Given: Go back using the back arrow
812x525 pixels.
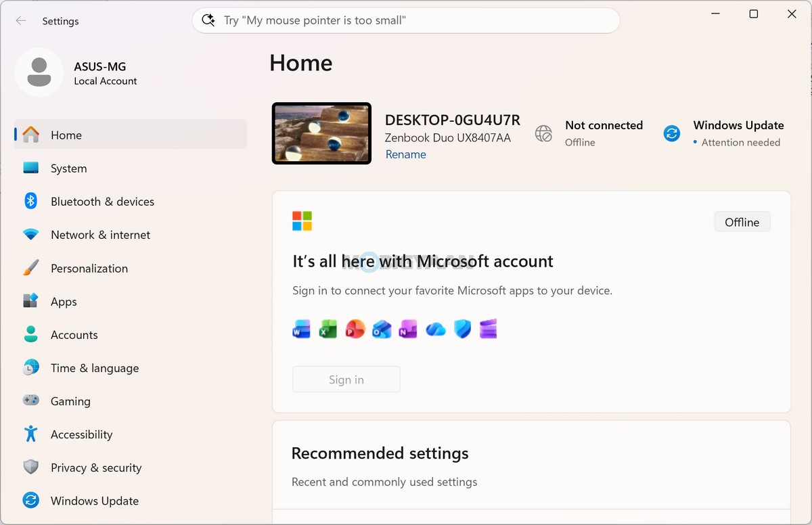Looking at the screenshot, I should tap(21, 21).
